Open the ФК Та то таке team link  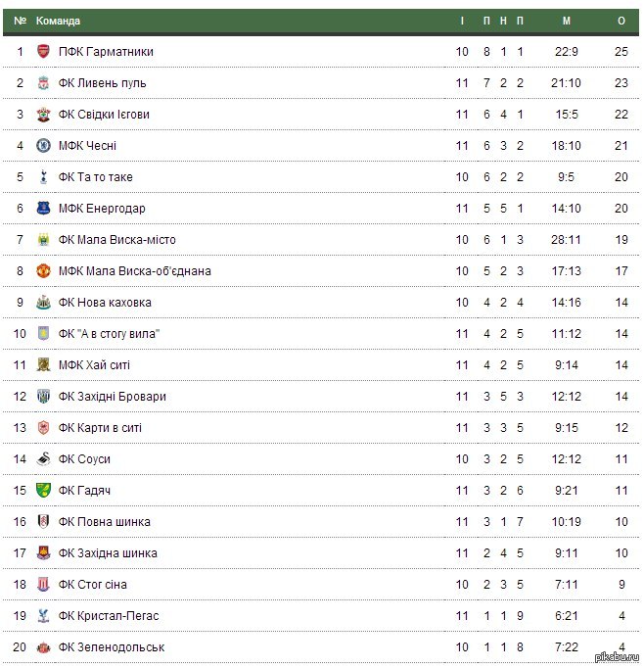coord(95,176)
